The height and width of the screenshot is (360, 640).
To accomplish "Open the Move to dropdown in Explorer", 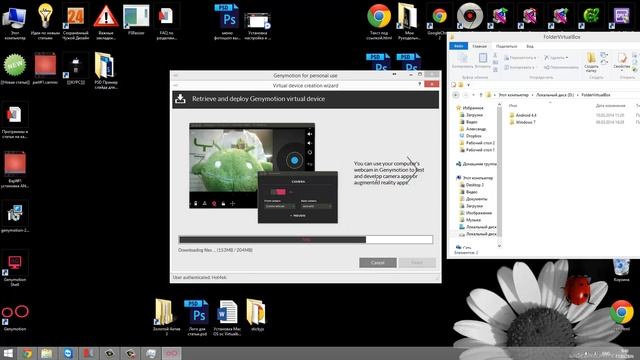I will 520,58.
